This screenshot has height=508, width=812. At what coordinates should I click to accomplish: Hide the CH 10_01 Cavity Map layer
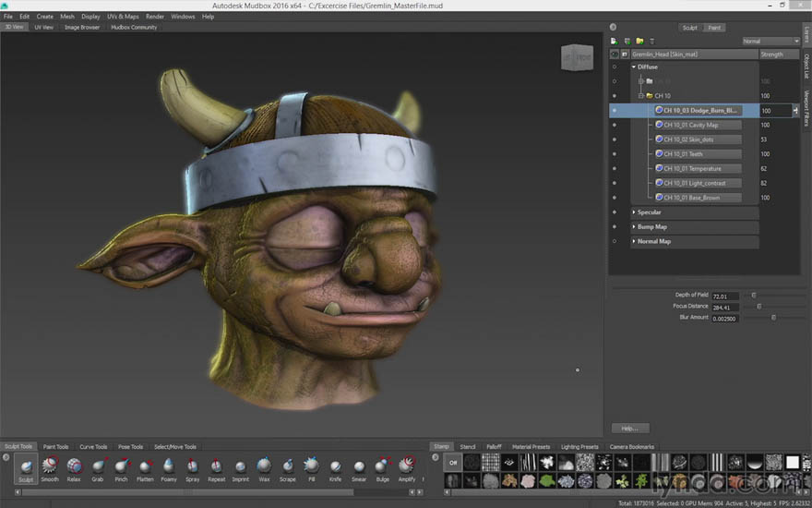click(x=615, y=125)
